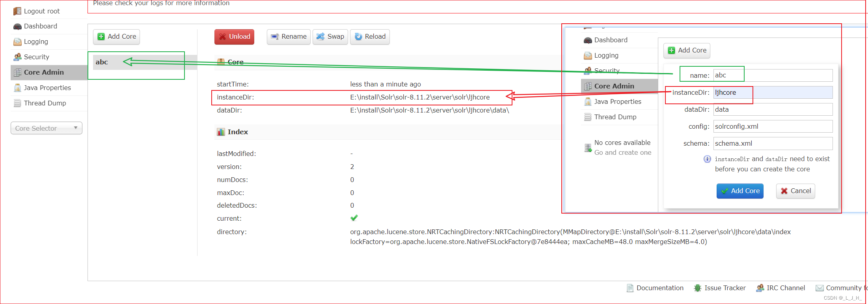Click the No cores available server icon
The width and height of the screenshot is (868, 304).
point(588,148)
